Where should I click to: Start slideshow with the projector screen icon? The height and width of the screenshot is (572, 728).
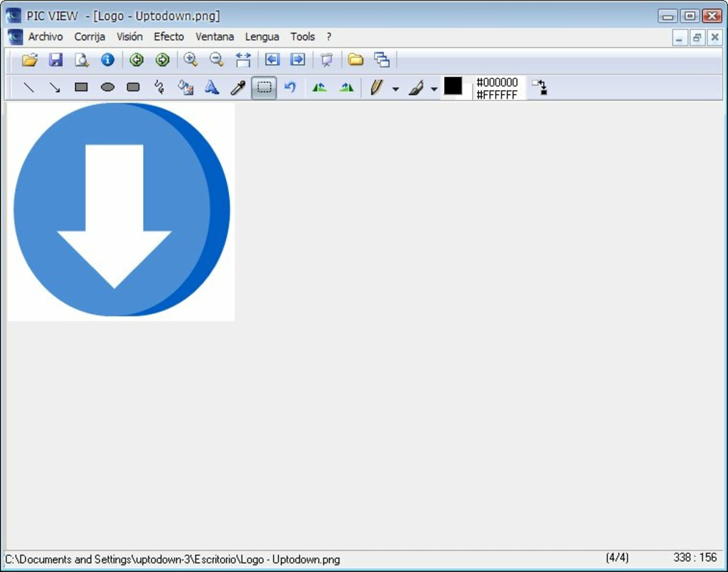pos(327,60)
